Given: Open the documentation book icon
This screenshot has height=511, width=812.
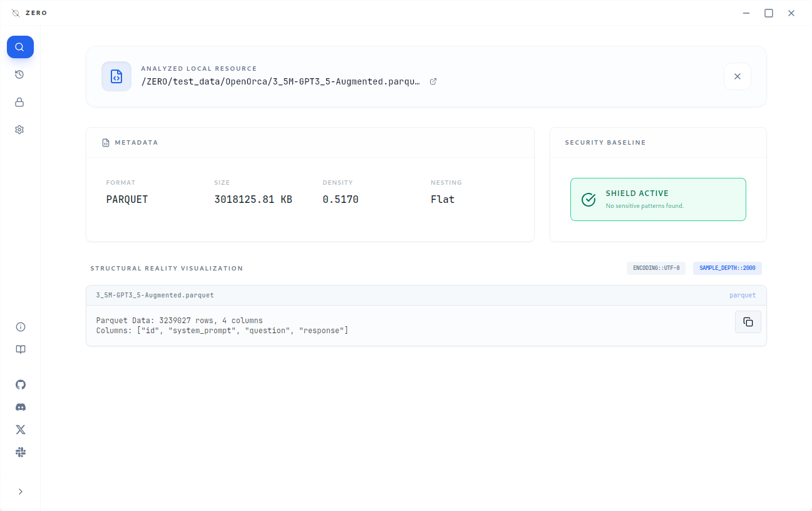Looking at the screenshot, I should click(21, 349).
